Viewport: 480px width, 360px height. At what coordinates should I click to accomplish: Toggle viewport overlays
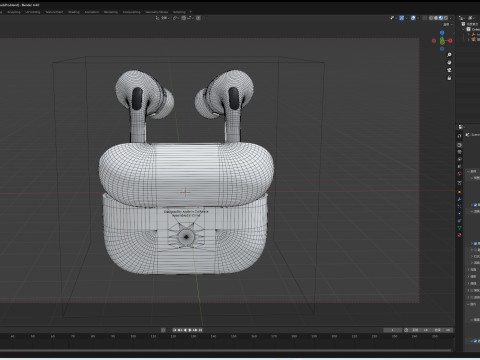point(413,18)
